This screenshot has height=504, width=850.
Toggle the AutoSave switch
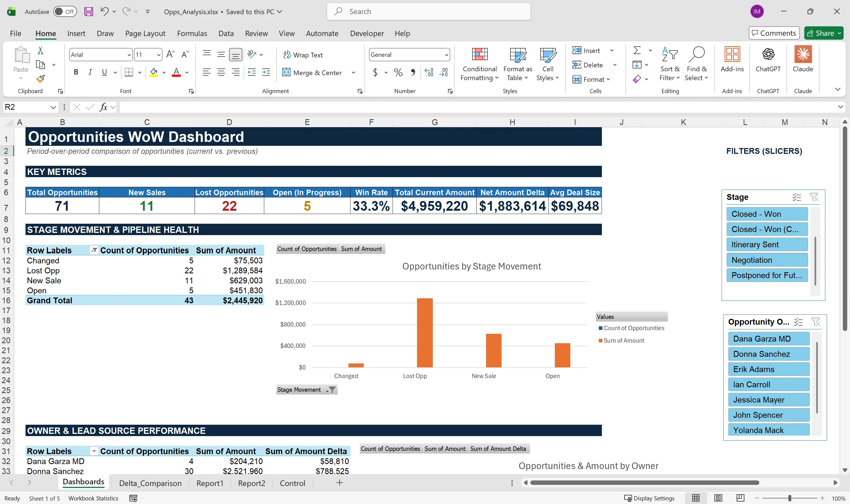(65, 12)
